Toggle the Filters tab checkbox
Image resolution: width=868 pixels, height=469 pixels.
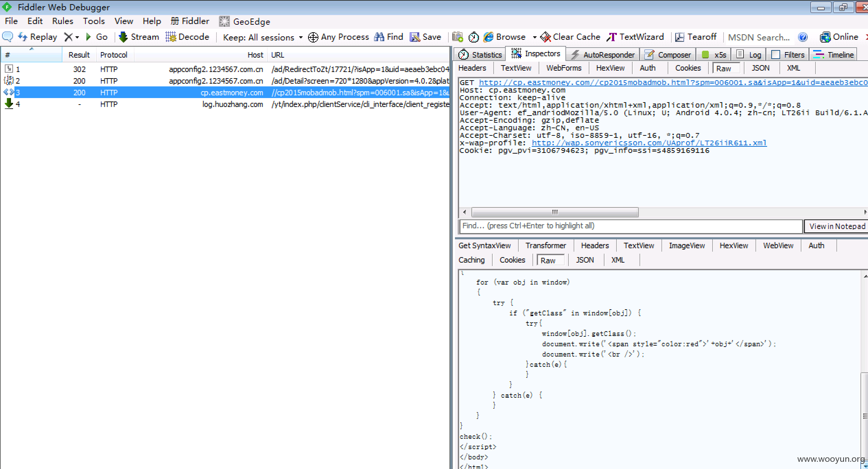click(x=775, y=55)
